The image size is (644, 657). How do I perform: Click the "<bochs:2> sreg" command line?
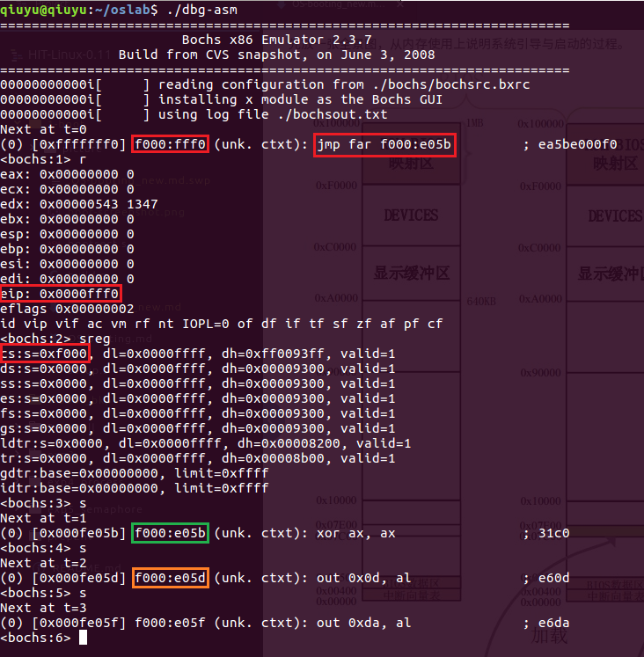(55, 339)
